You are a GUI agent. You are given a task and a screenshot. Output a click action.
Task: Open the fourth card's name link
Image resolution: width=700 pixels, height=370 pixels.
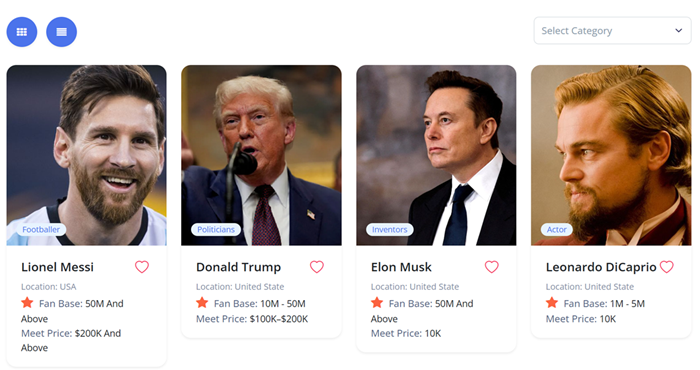pos(601,267)
